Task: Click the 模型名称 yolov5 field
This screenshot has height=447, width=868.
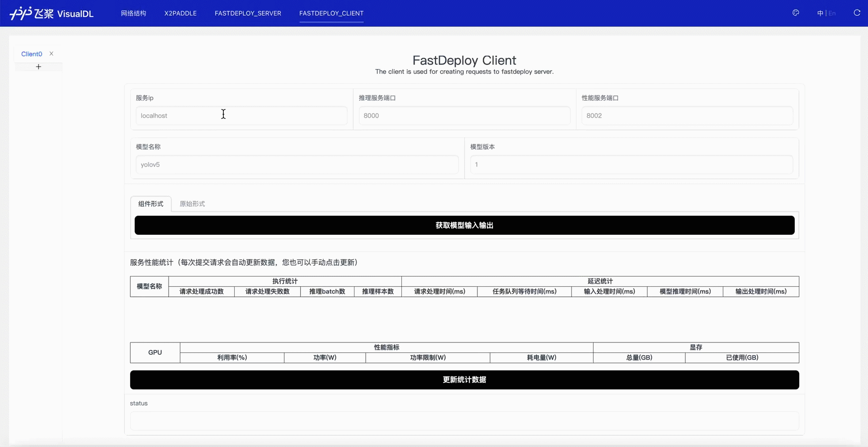Action: [297, 165]
